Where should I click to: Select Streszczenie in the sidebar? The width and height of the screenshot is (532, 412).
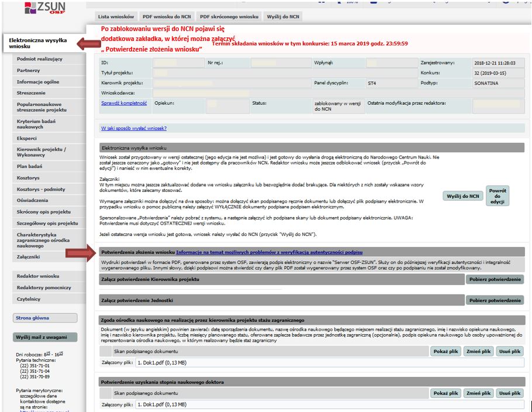pyautogui.click(x=49, y=93)
